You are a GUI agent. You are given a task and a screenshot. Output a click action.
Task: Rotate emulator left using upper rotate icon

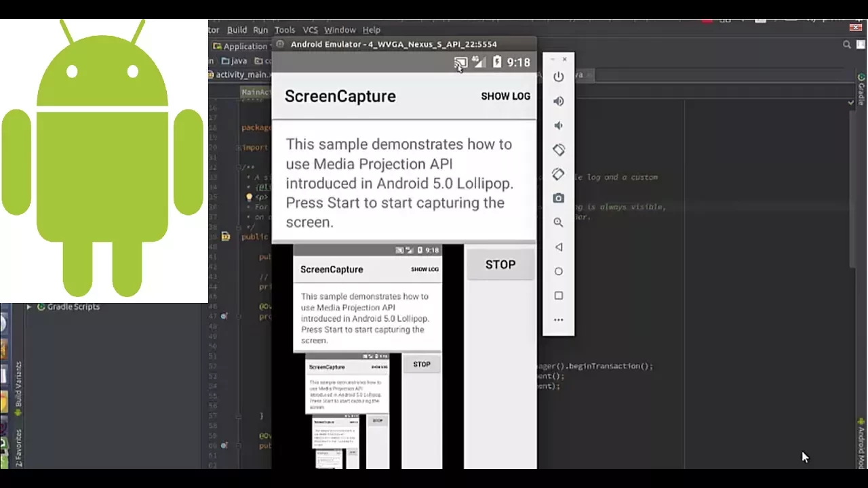558,150
